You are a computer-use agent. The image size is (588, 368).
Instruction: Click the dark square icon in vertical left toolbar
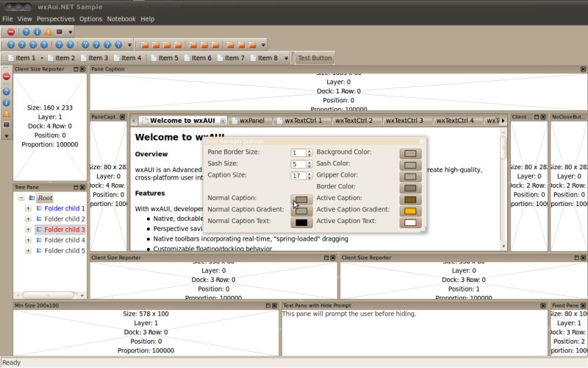pyautogui.click(x=7, y=124)
